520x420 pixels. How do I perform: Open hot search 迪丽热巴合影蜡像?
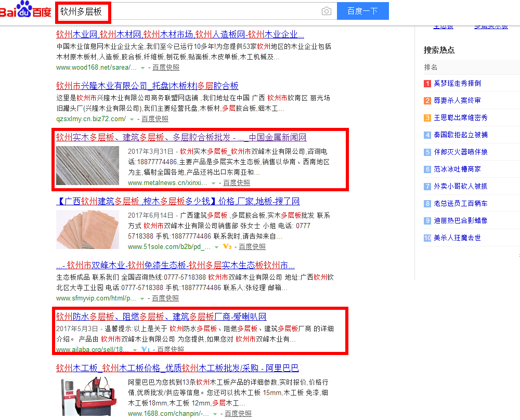click(x=461, y=221)
